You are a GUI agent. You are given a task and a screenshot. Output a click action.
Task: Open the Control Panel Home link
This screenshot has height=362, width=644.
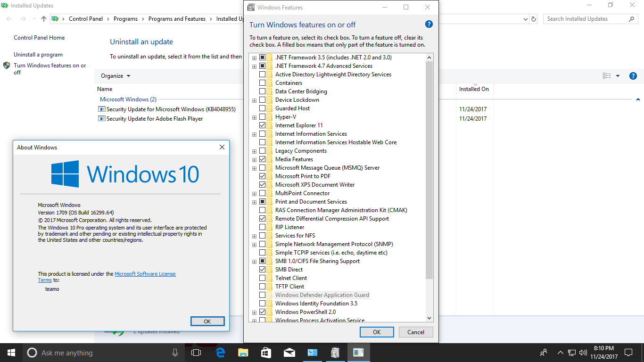39,38
